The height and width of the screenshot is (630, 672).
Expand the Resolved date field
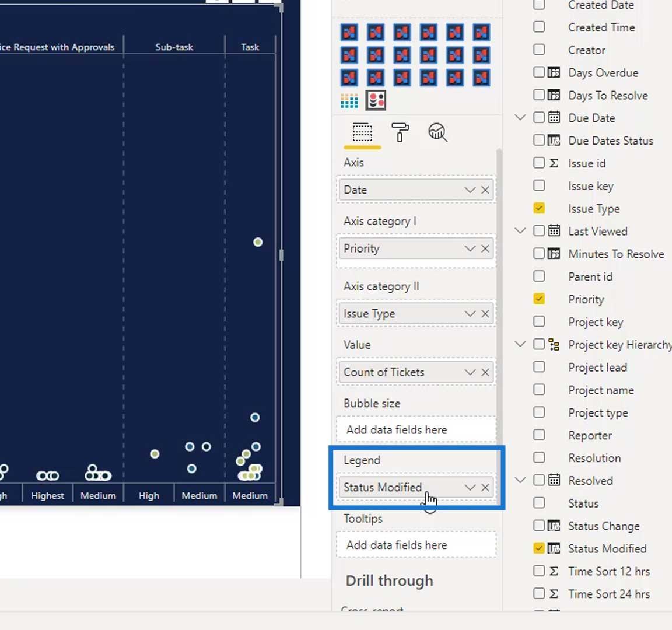click(x=520, y=480)
